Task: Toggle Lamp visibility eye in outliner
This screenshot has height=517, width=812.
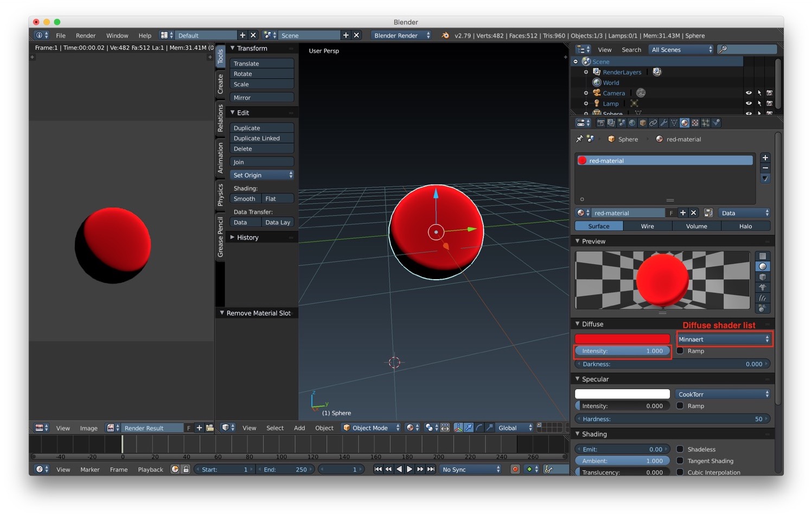Action: coord(749,104)
